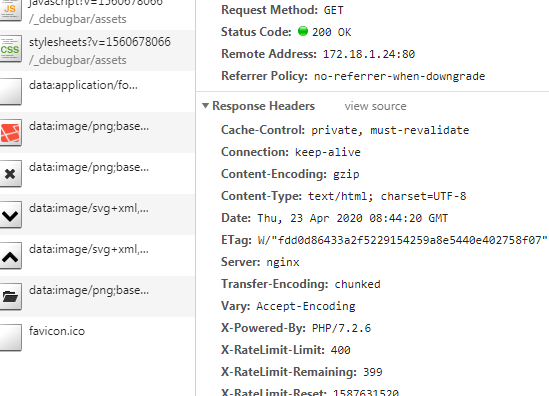549x396 pixels.
Task: Click the CSS file type icon
Action: pos(10,49)
